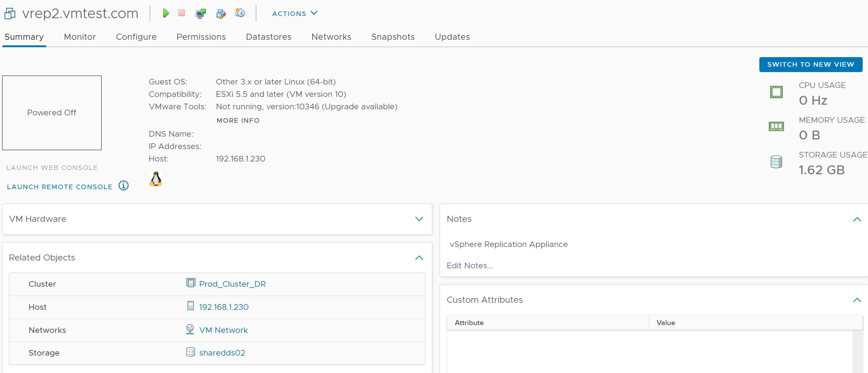Open the Snapshots tab

(393, 37)
